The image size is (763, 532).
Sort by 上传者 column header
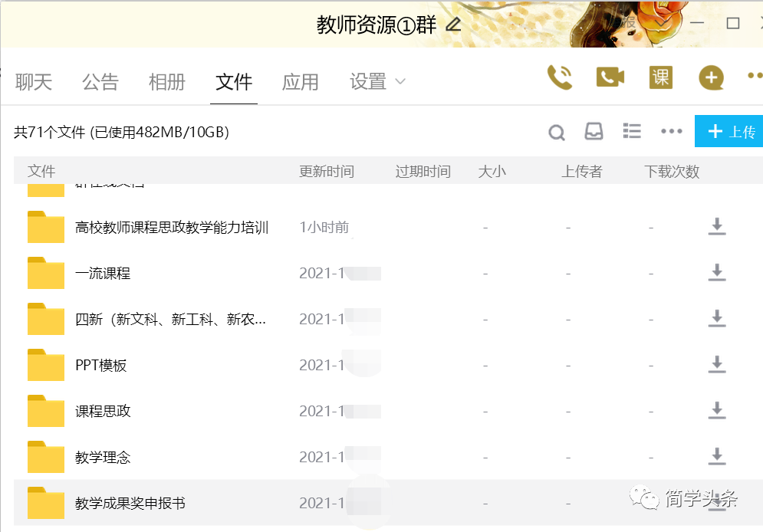pos(582,171)
